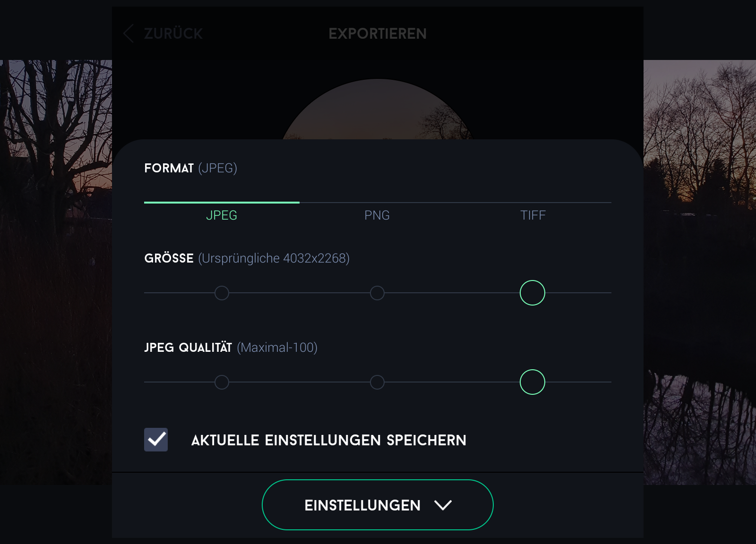Click the right background pond photo
This screenshot has height=544, width=756.
coord(700,272)
